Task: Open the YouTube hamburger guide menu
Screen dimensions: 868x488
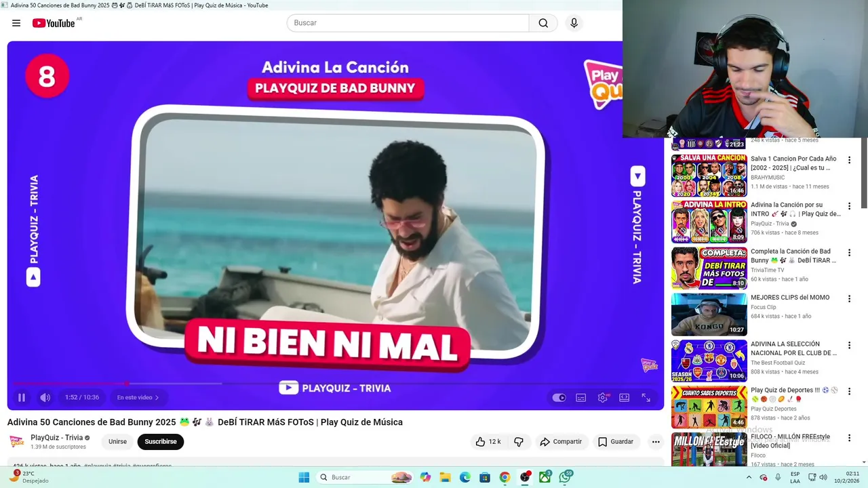Action: tap(16, 23)
